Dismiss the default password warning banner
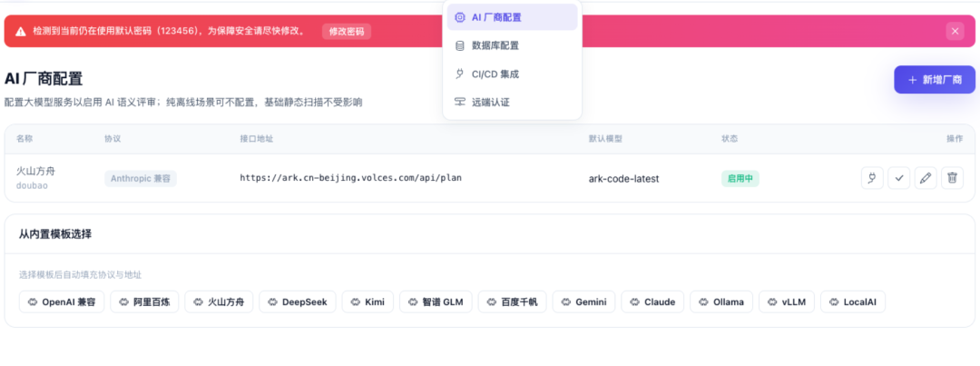Viewport: 980px width, 366px height. pos(955,31)
